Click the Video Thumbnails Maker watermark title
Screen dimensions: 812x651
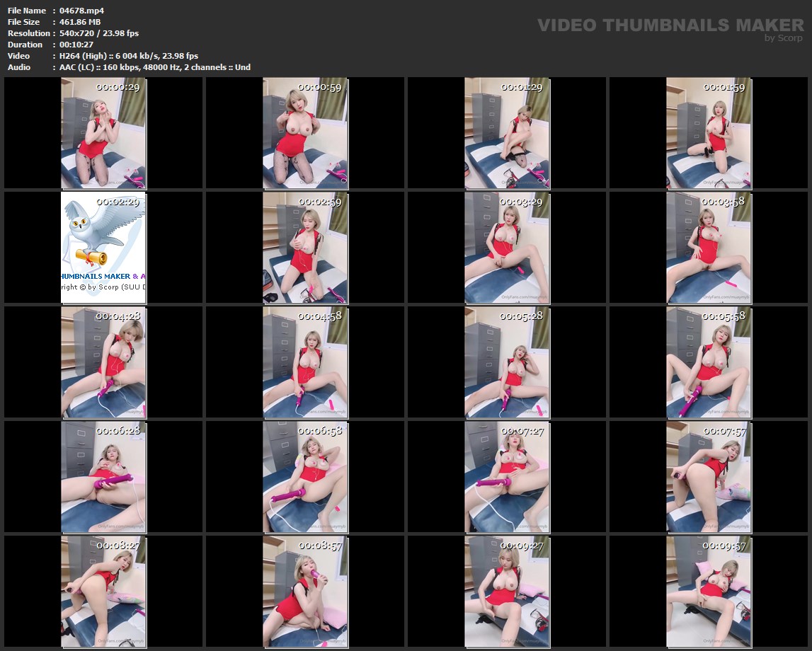[670, 25]
